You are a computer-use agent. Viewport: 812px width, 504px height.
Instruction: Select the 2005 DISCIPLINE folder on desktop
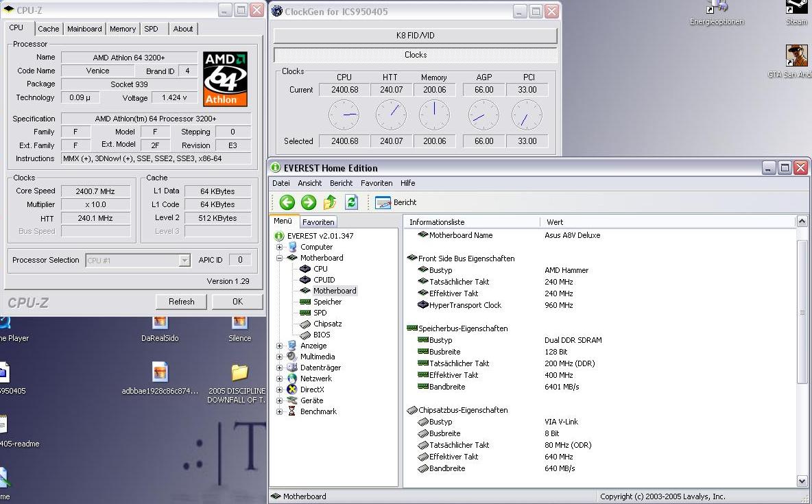(238, 384)
